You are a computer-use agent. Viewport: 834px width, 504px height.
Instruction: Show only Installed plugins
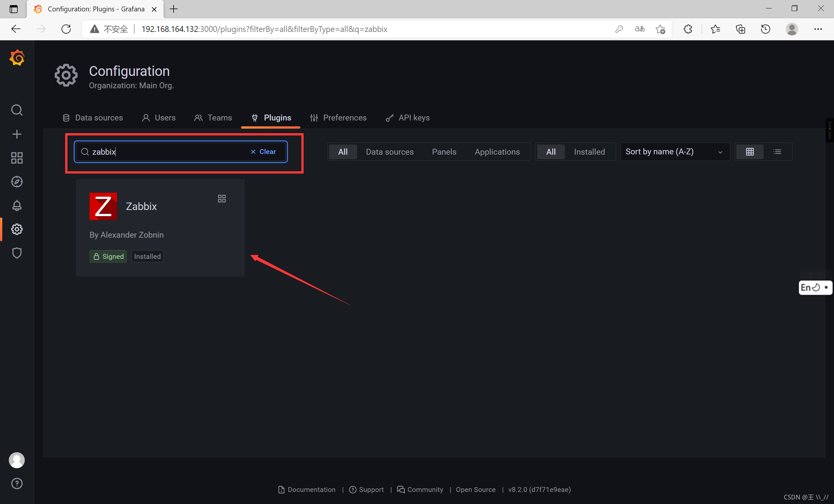(x=589, y=152)
